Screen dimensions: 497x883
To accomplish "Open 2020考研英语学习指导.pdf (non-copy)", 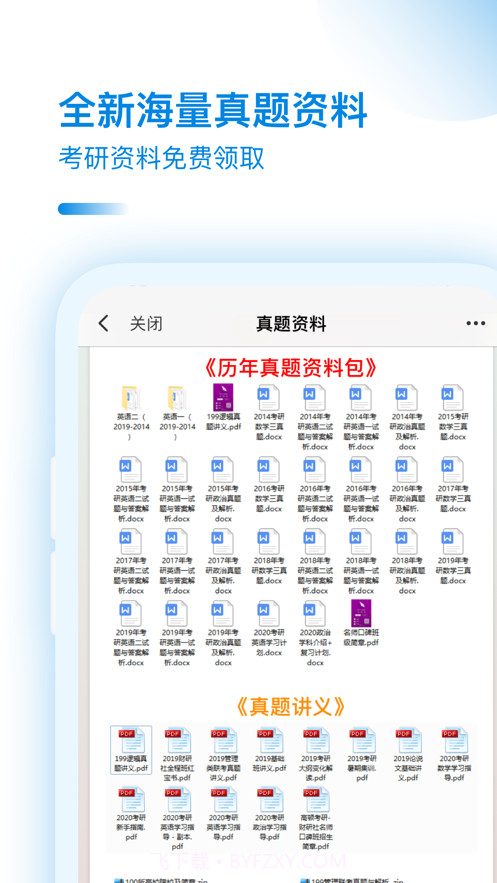I will click(223, 814).
